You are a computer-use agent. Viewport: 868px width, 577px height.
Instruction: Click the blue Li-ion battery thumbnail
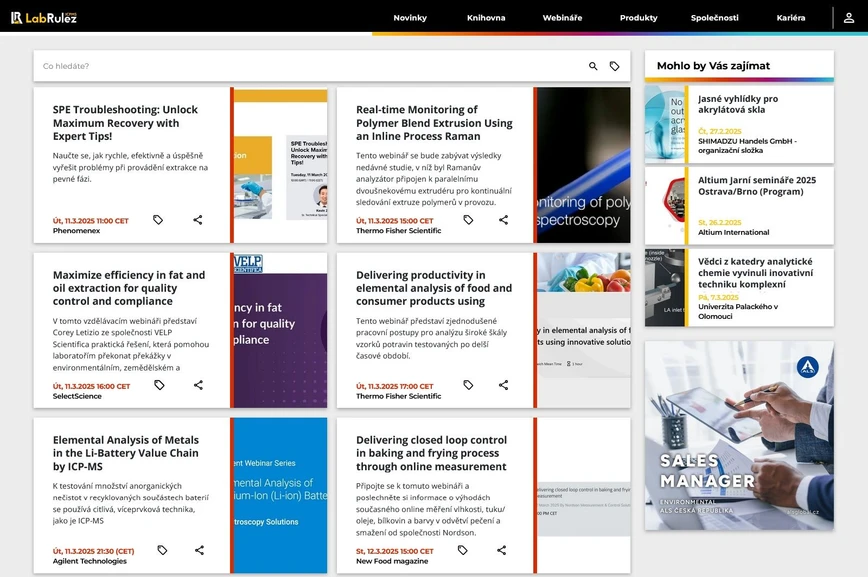tap(281, 495)
